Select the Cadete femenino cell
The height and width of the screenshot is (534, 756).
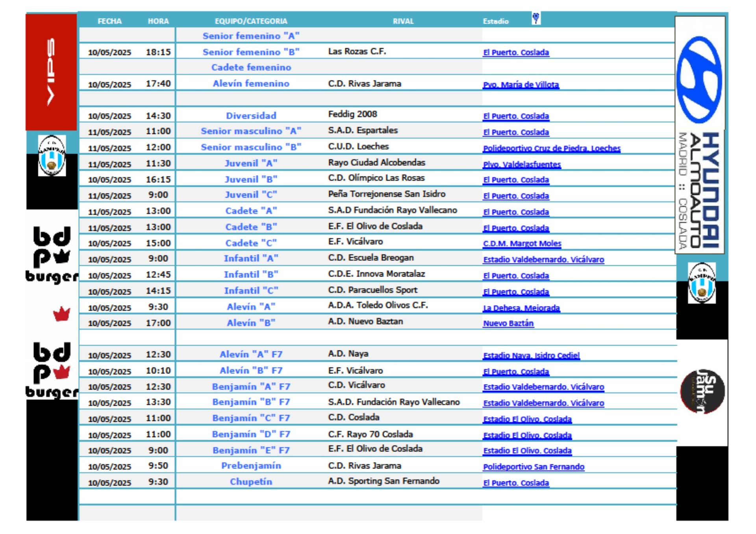[251, 68]
